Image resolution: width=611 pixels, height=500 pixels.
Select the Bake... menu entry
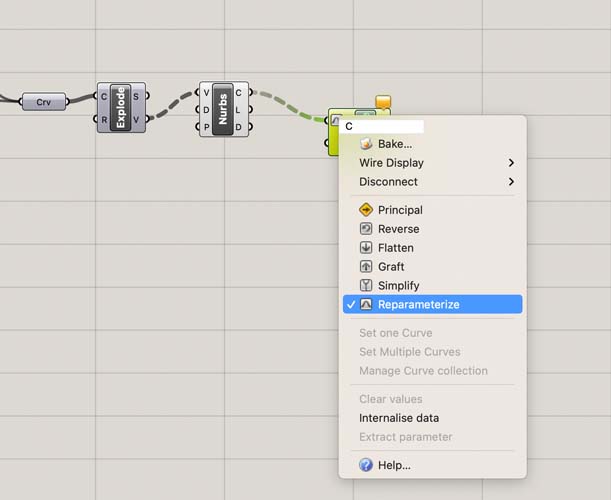(x=433, y=144)
